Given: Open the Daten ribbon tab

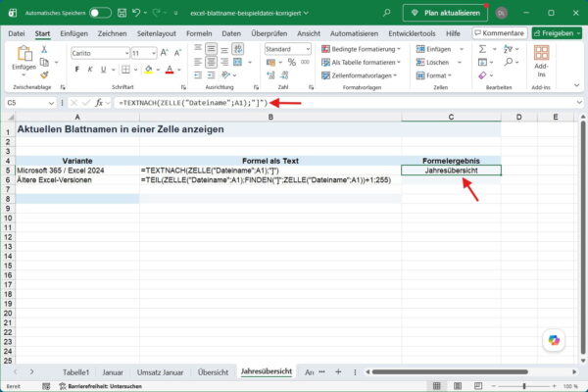Looking at the screenshot, I should [x=231, y=33].
